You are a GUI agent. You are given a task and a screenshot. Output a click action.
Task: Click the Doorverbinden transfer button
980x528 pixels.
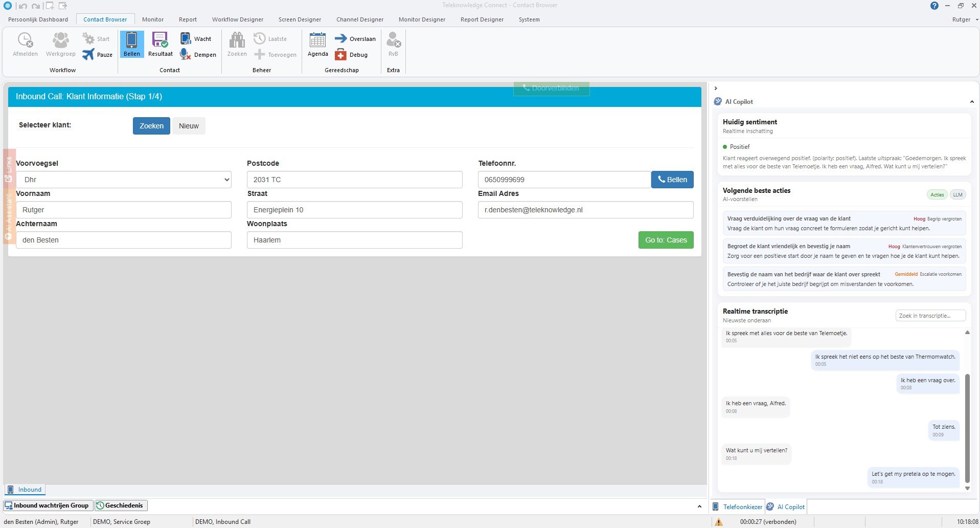(x=551, y=88)
